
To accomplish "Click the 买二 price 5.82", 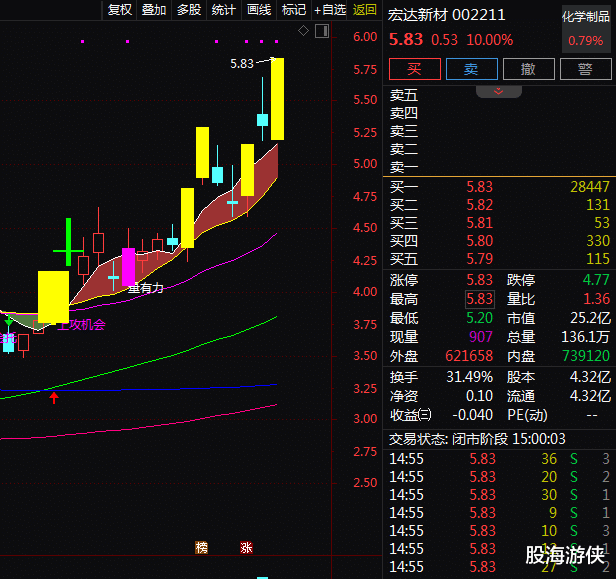I will coord(479,205).
